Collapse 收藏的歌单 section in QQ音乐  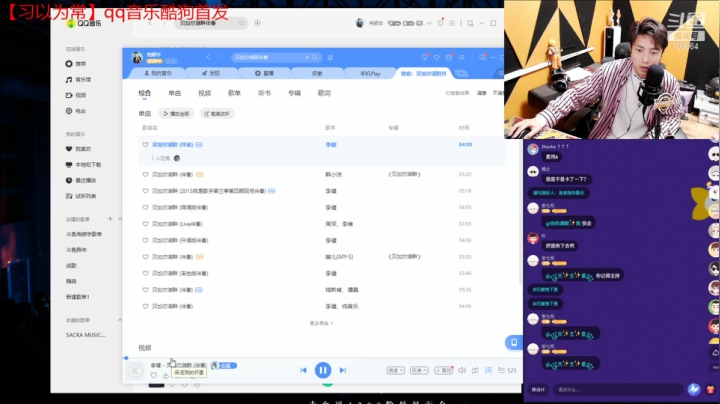pyautogui.click(x=120, y=320)
